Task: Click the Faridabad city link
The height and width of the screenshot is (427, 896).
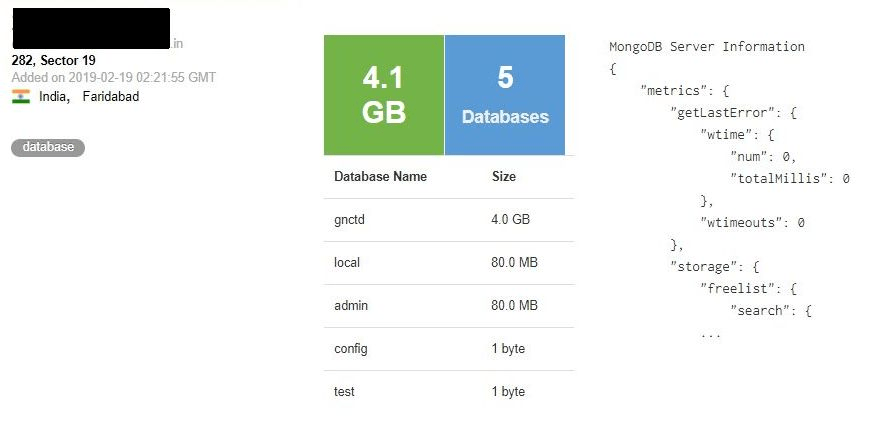Action: [111, 97]
